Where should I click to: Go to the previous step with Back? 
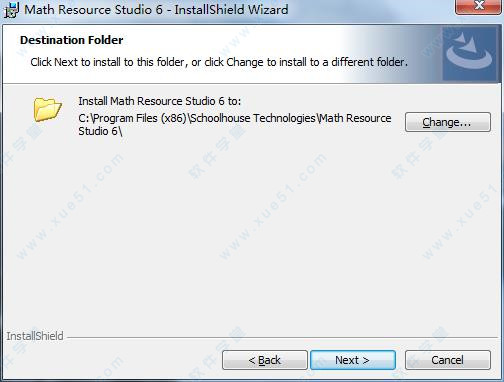pos(265,360)
